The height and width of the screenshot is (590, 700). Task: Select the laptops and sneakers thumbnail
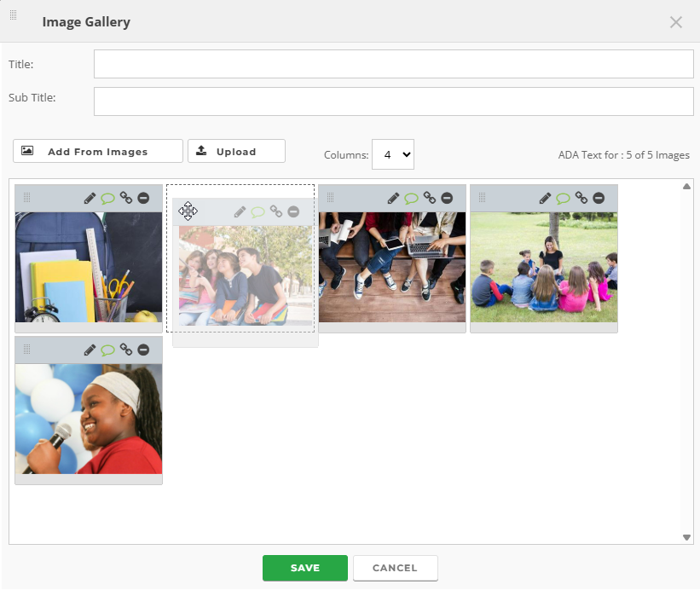(392, 267)
